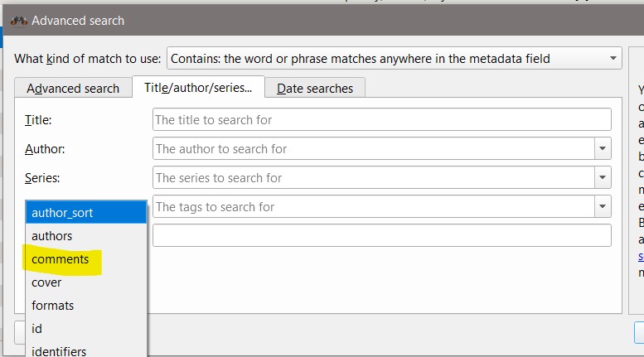The width and height of the screenshot is (644, 357).
Task: Expand the Series dropdown arrow
Action: click(x=603, y=178)
